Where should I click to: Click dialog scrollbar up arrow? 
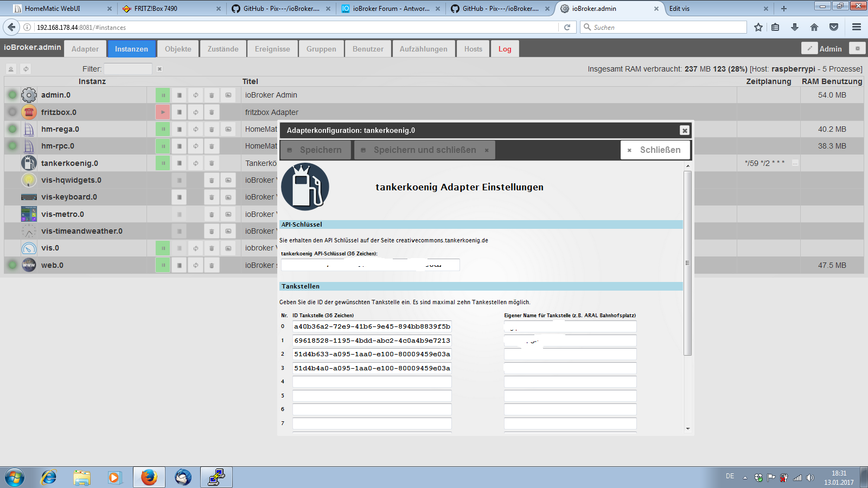688,166
